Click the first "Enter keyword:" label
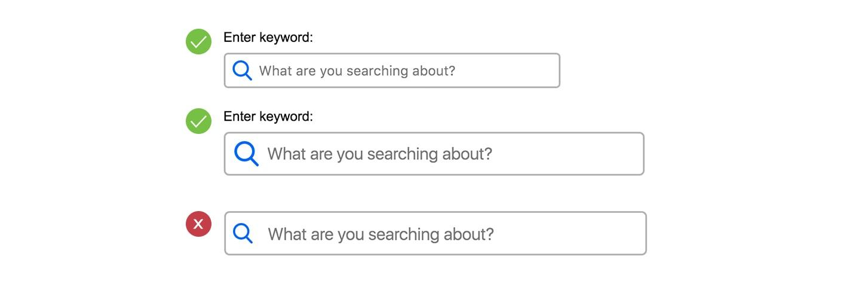 [268, 38]
